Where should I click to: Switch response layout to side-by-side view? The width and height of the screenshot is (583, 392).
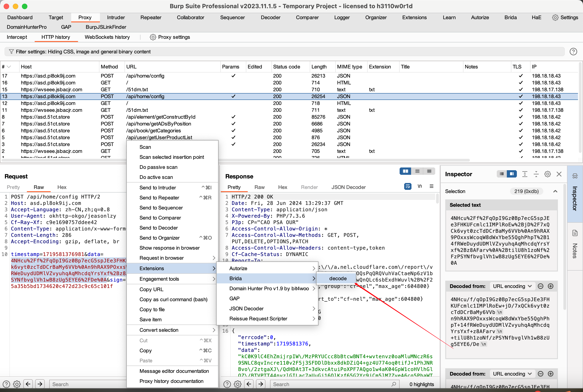pyautogui.click(x=405, y=171)
